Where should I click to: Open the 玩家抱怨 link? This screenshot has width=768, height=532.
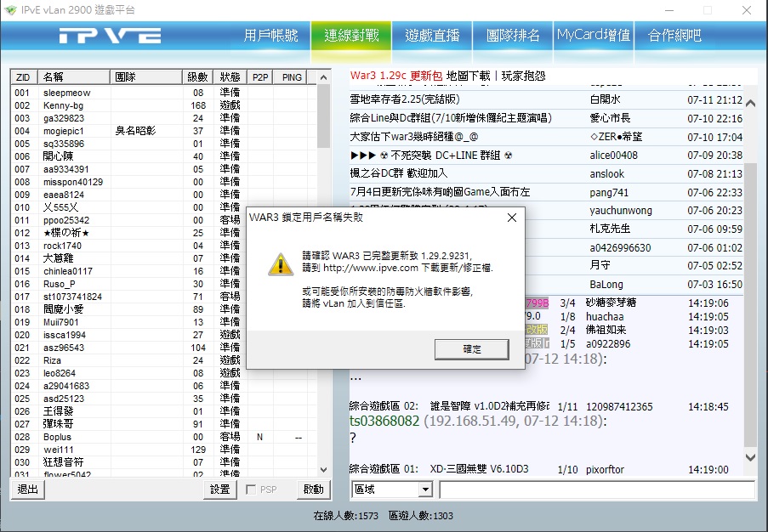tap(523, 76)
